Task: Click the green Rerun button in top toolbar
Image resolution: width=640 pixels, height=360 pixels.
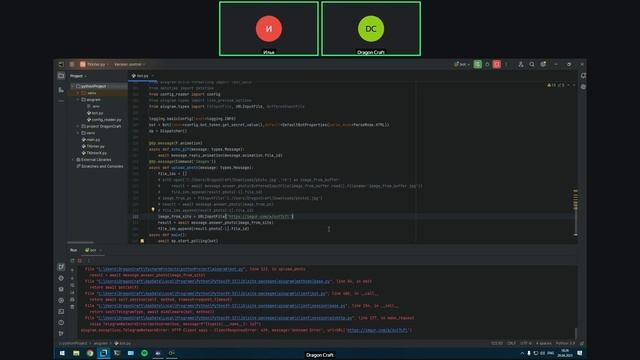Action: click(x=478, y=64)
